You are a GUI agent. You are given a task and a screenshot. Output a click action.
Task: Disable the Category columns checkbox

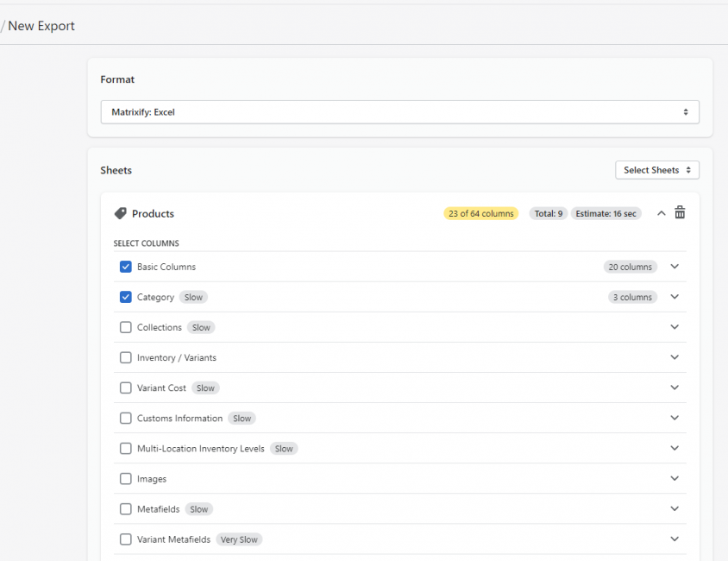(125, 297)
